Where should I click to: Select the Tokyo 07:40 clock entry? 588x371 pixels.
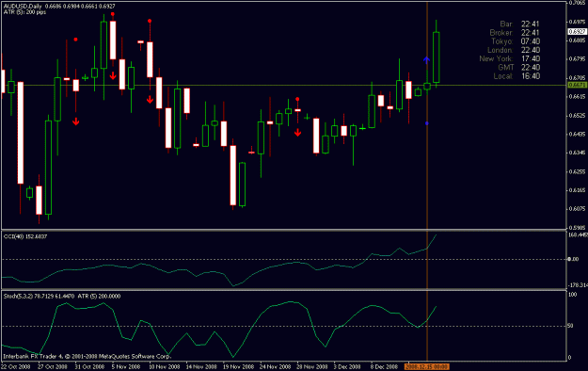coord(516,41)
